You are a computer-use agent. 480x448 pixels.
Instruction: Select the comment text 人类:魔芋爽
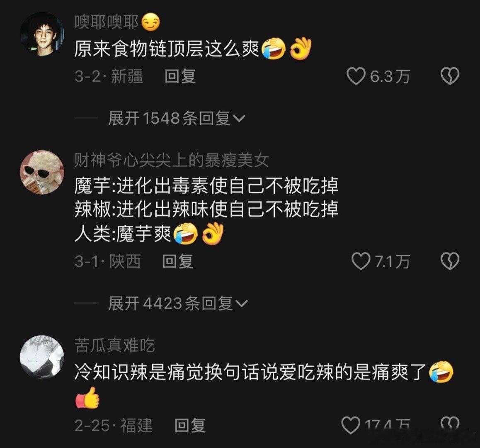(123, 234)
